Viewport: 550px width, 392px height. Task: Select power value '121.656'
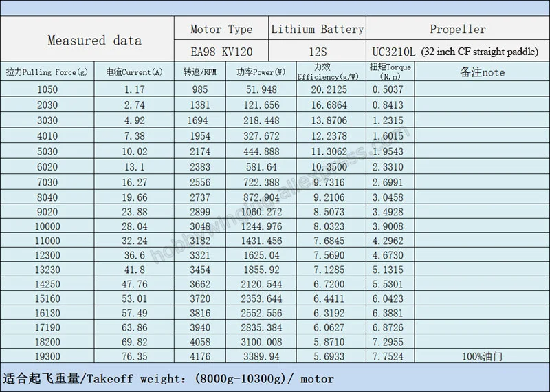(261, 105)
